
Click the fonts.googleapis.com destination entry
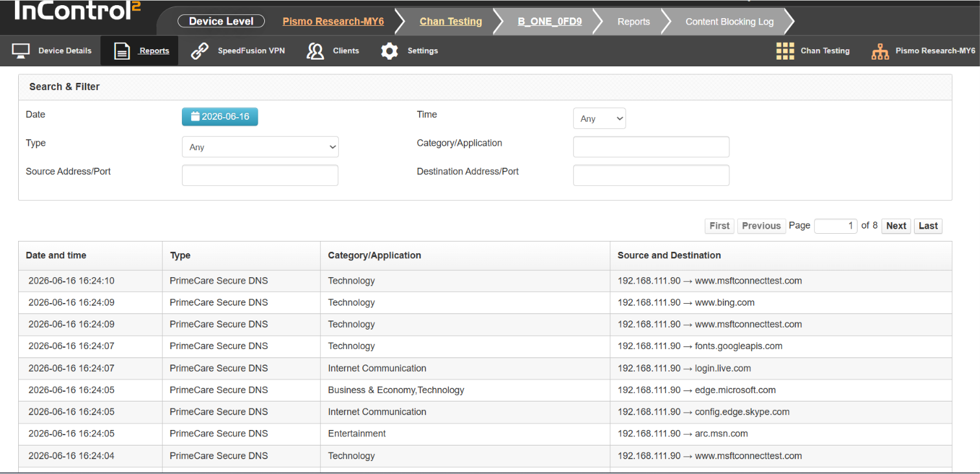(738, 346)
